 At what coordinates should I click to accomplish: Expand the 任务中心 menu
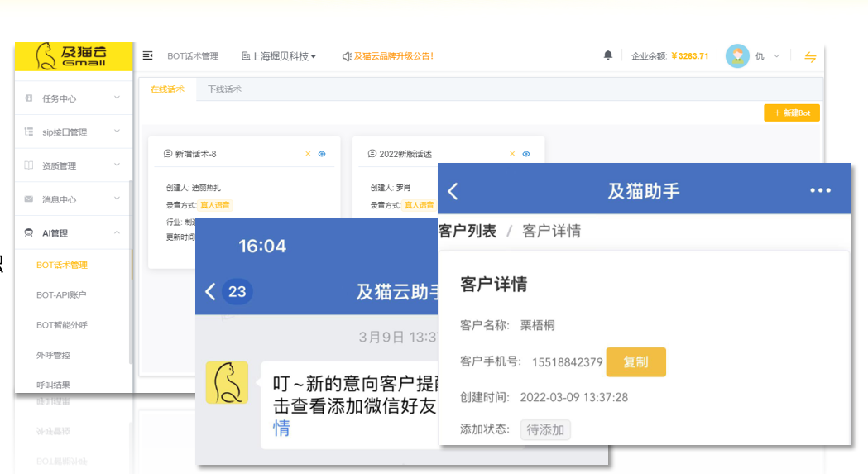117,98
